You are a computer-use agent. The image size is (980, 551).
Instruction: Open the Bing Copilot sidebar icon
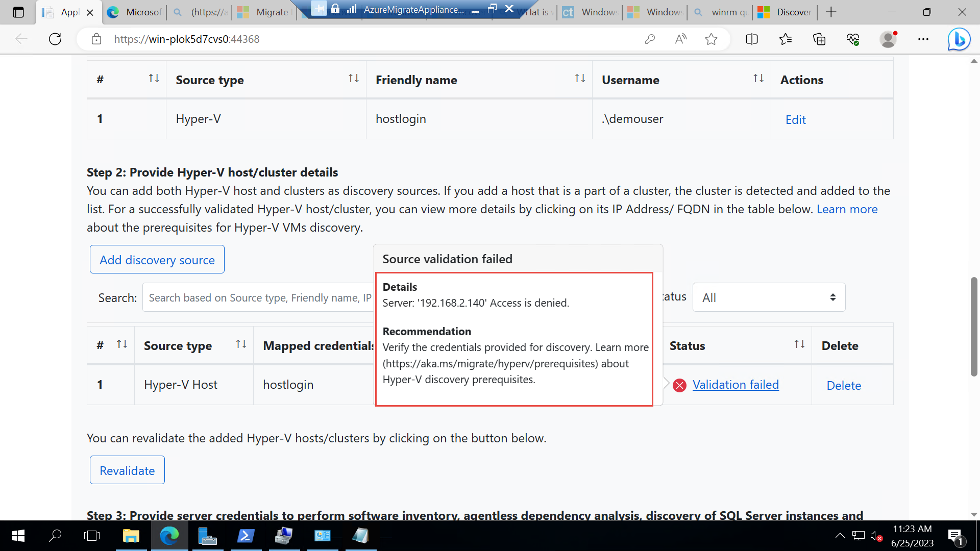pyautogui.click(x=959, y=39)
